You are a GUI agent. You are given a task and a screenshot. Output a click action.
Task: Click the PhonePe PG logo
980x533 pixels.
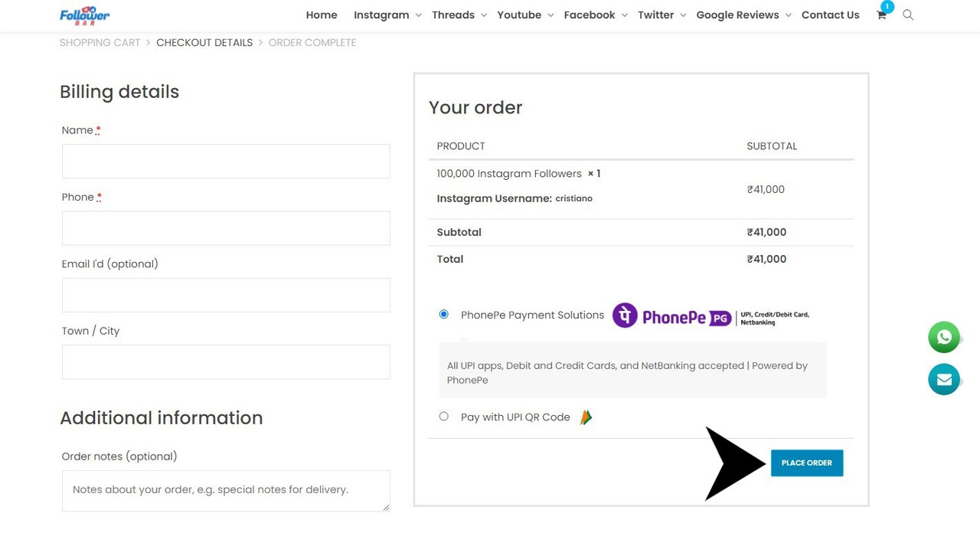[x=710, y=316]
